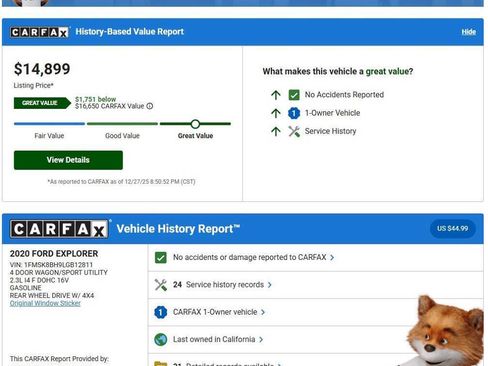Click '4 DOOR WAGON/SPORT UTILITY' text

[x=59, y=273]
